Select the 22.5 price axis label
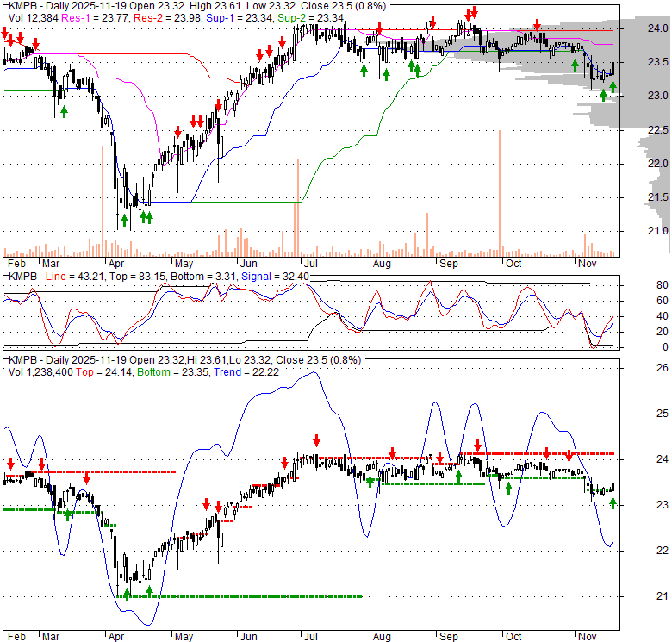The image size is (672, 642). (657, 129)
